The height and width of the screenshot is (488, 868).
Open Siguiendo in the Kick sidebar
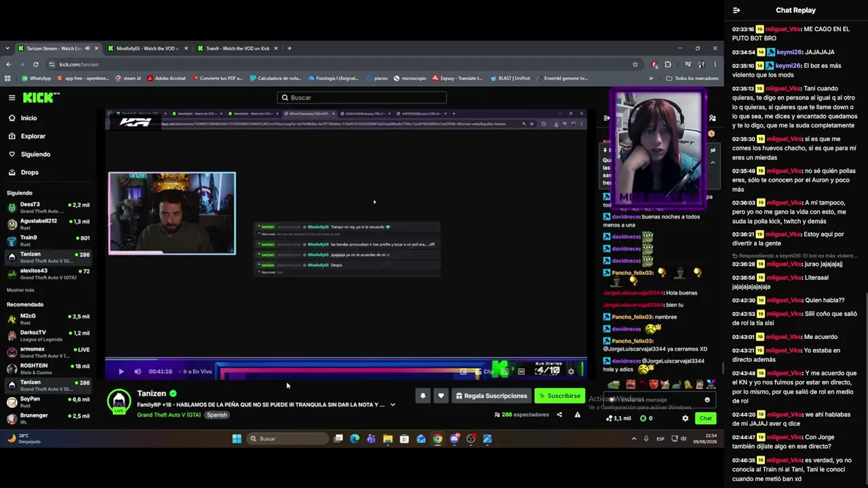(x=35, y=155)
